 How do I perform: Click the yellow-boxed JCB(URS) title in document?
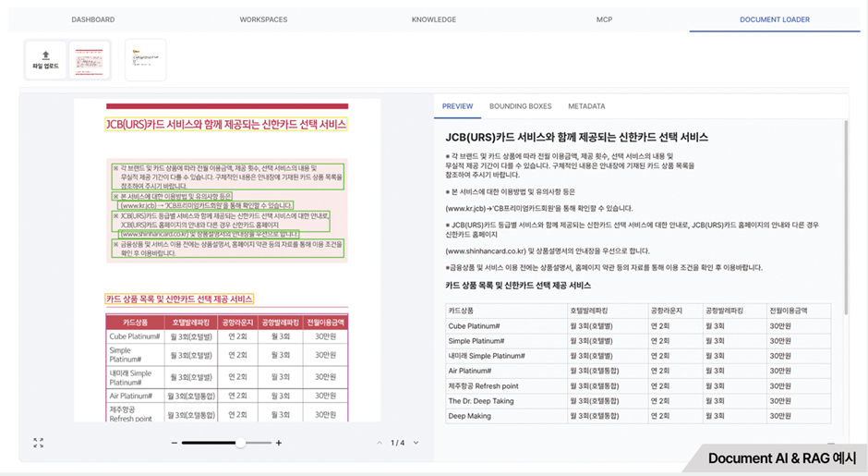tap(226, 124)
